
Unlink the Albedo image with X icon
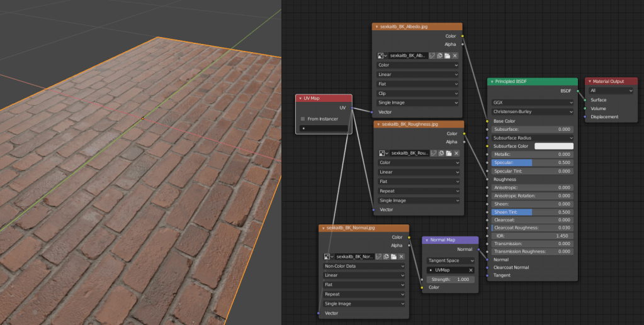point(455,55)
